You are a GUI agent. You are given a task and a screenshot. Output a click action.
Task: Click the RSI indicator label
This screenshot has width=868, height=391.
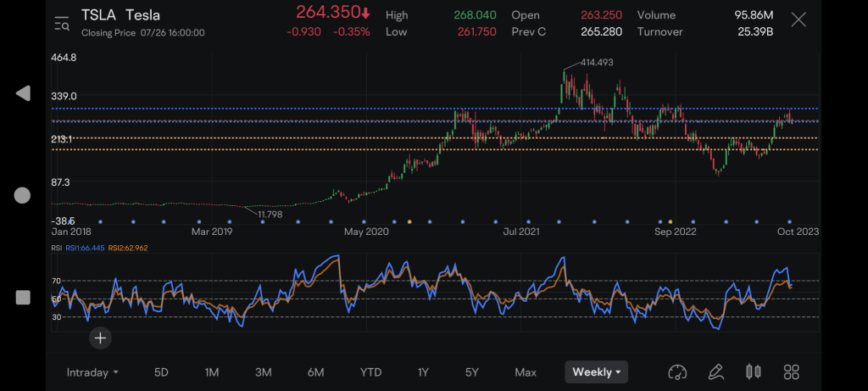click(56, 249)
